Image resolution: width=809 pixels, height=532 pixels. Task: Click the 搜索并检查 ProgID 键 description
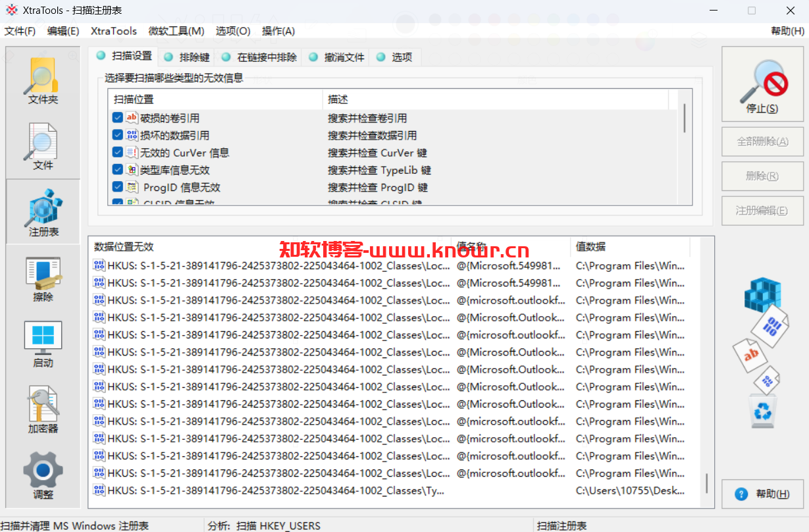pyautogui.click(x=378, y=187)
